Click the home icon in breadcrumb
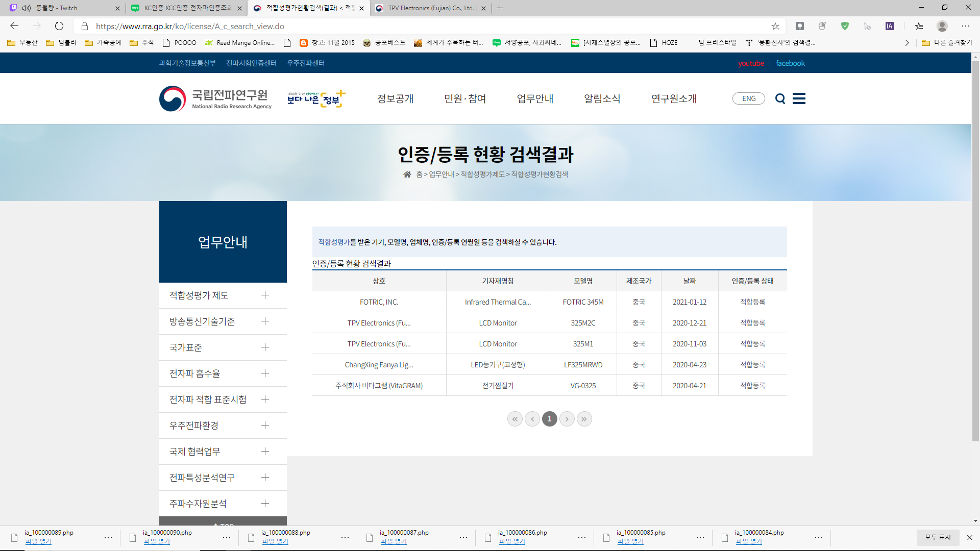Image resolution: width=980 pixels, height=551 pixels. point(407,174)
